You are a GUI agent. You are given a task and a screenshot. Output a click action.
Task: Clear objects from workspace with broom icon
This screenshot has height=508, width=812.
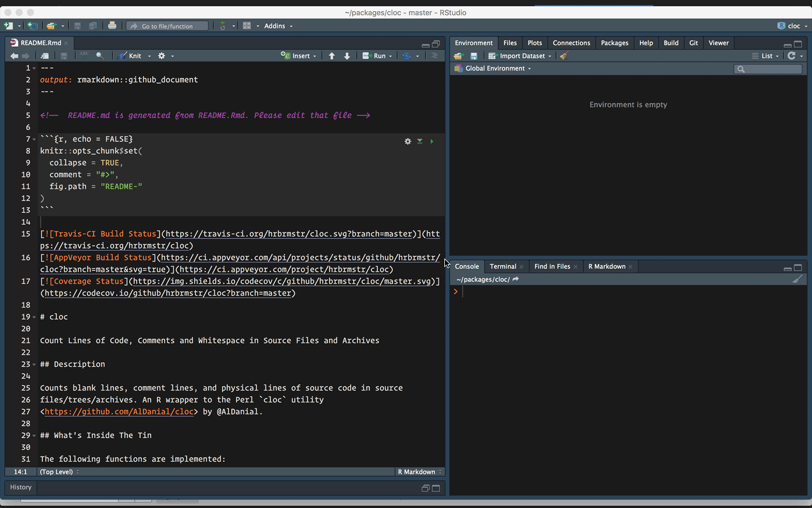click(563, 55)
